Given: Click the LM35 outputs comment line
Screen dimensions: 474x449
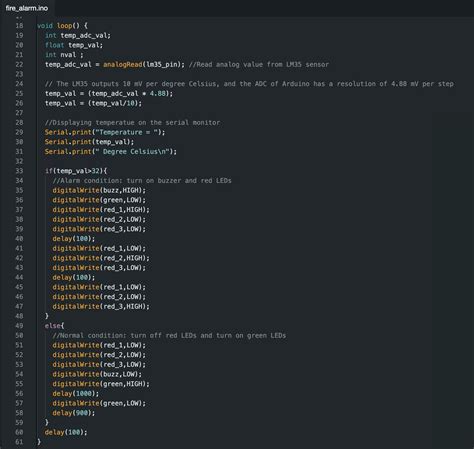Looking at the screenshot, I should (x=249, y=84).
